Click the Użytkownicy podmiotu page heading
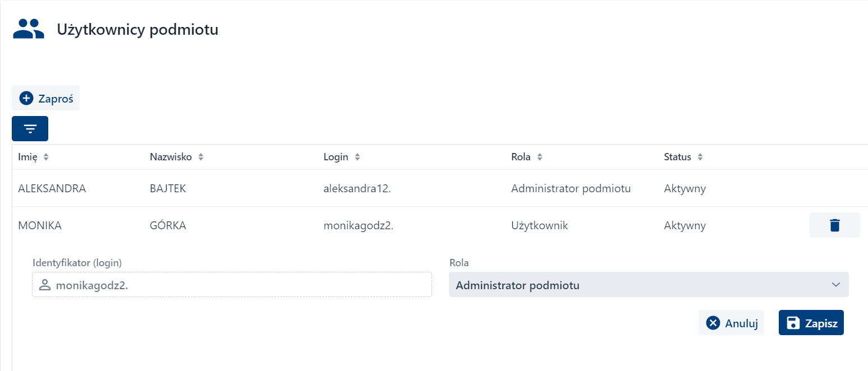 (x=137, y=30)
